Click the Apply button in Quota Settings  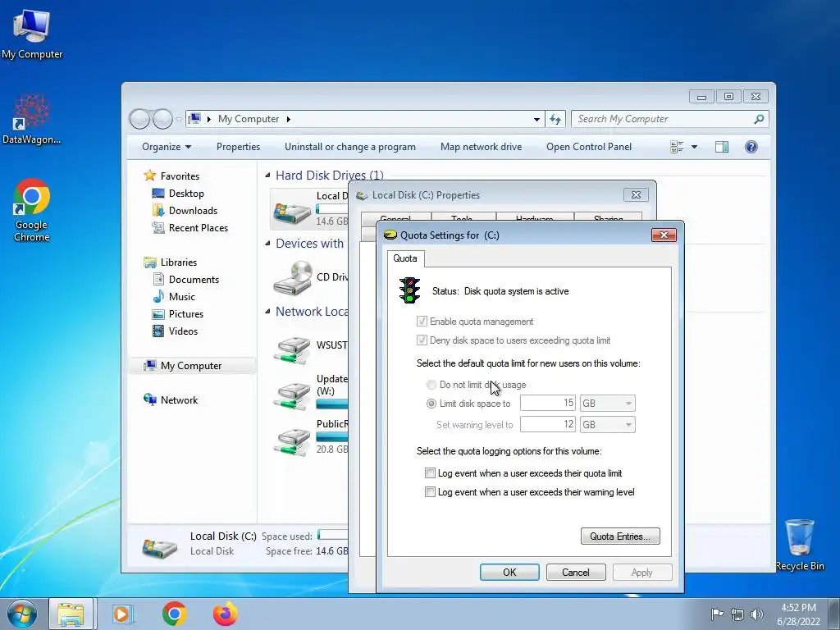[x=641, y=572]
